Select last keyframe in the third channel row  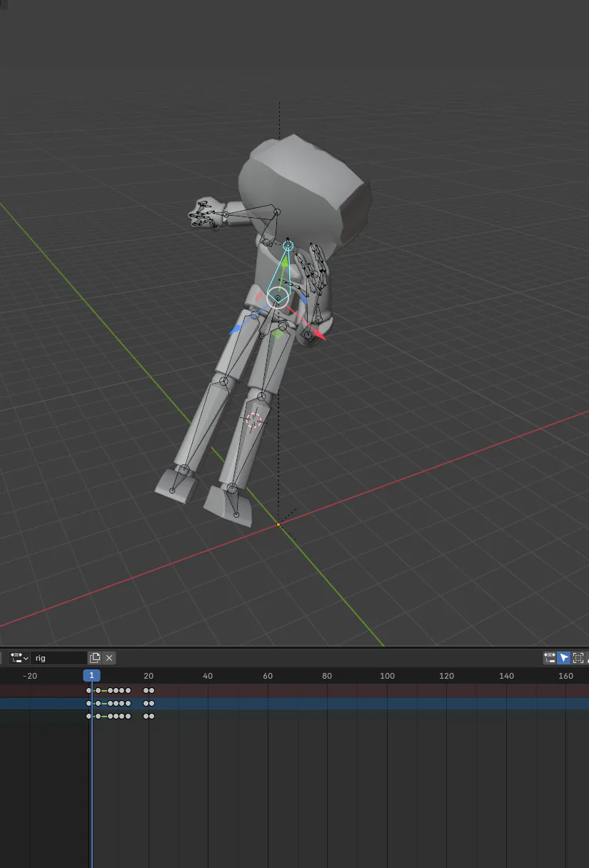(x=151, y=716)
